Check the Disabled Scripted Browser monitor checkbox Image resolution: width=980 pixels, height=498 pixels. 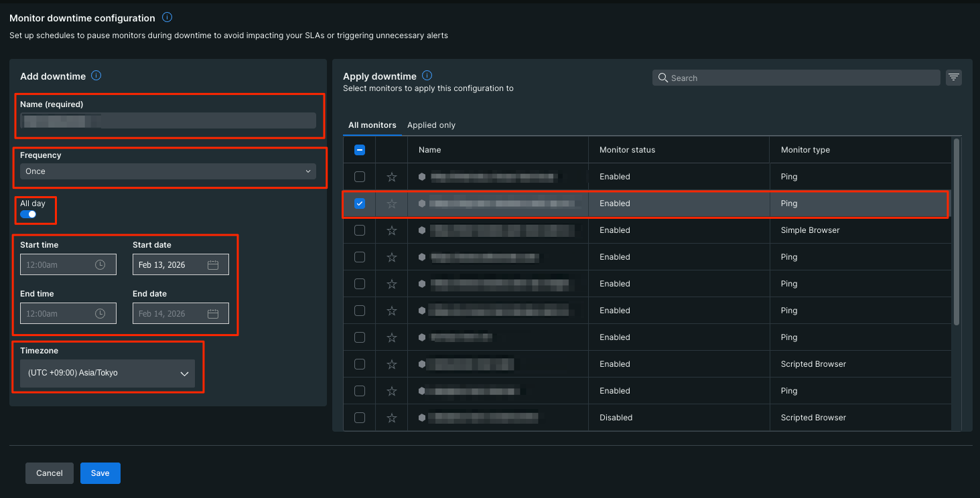[x=360, y=418]
